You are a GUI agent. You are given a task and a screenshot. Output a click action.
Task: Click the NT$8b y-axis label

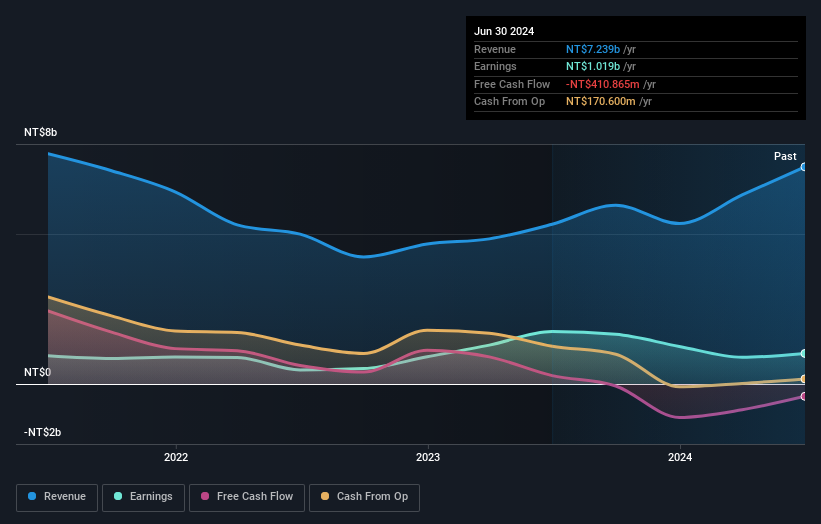coord(40,132)
